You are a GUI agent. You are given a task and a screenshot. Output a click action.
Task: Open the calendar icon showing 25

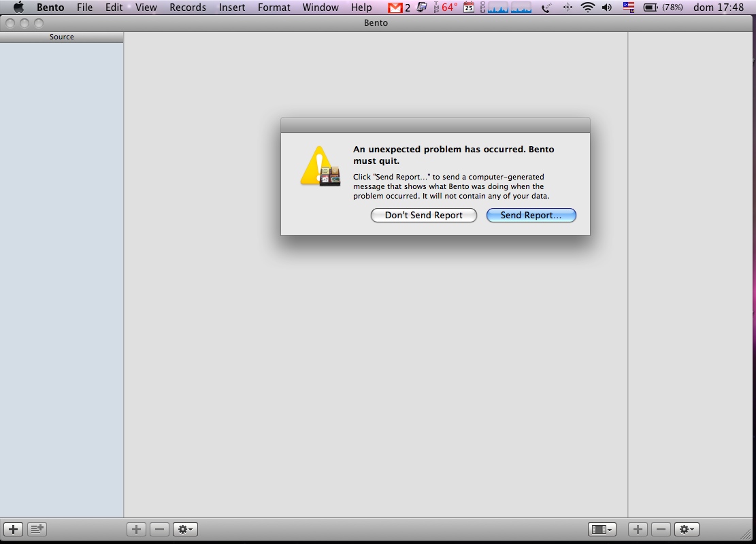(x=469, y=7)
